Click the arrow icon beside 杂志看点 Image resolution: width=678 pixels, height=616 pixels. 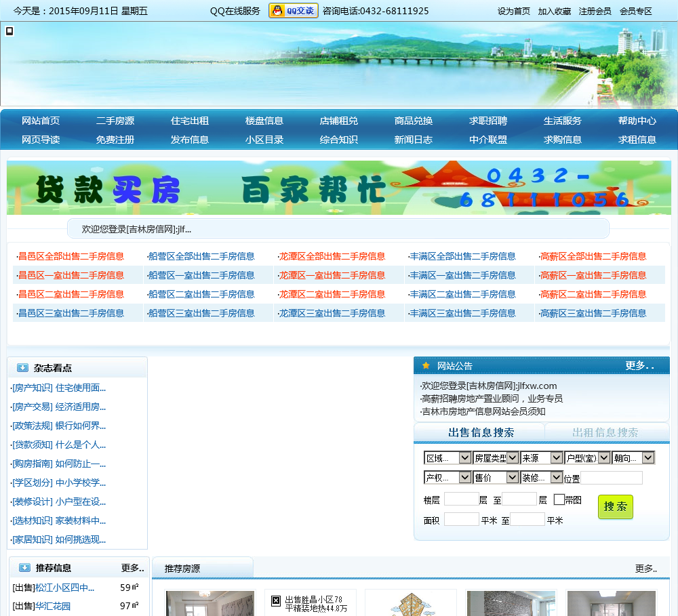point(22,368)
